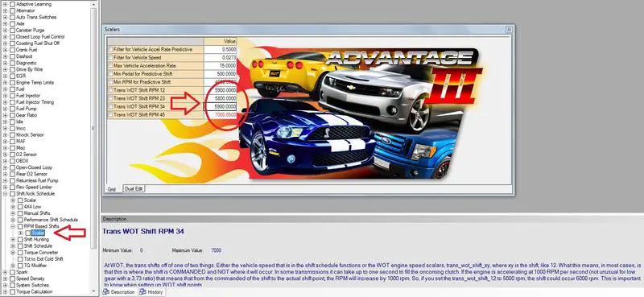
Task: Expand the Spark tree node
Action: tap(5, 272)
